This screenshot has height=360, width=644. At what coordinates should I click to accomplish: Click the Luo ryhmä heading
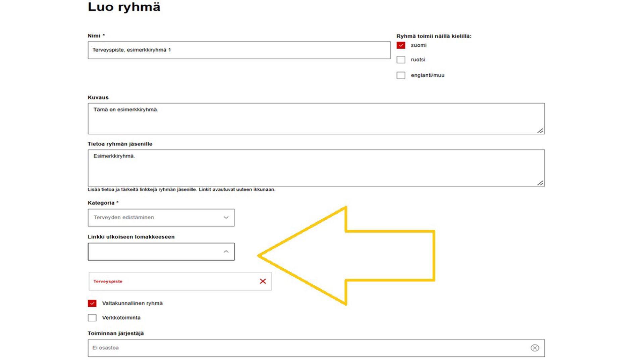(124, 7)
